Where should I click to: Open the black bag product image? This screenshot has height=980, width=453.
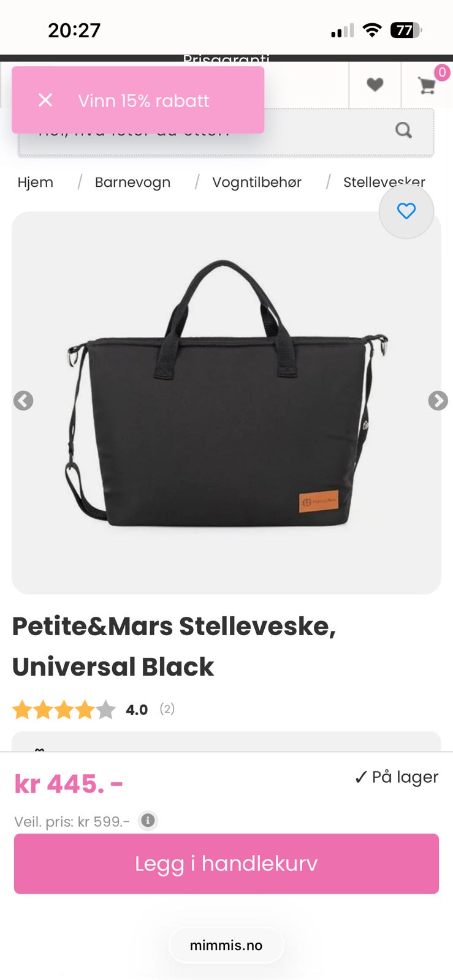pos(227,395)
